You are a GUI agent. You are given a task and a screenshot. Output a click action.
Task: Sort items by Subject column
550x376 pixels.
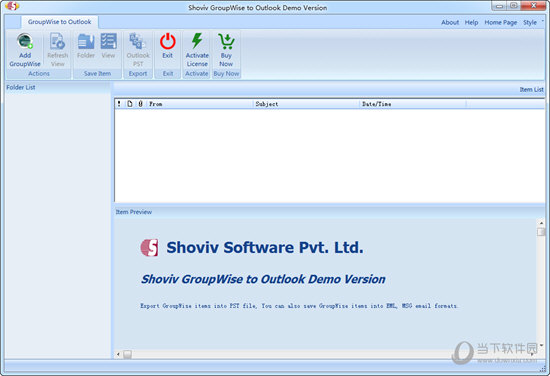click(x=306, y=104)
